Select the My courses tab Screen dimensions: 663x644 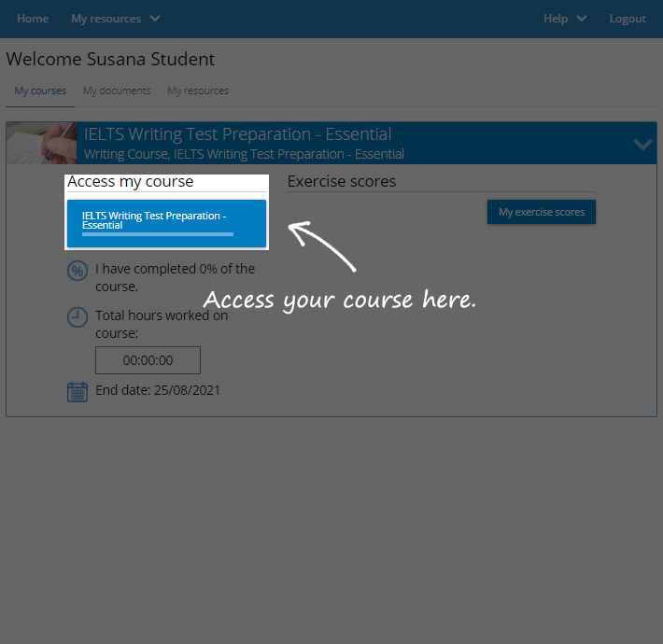click(x=40, y=91)
